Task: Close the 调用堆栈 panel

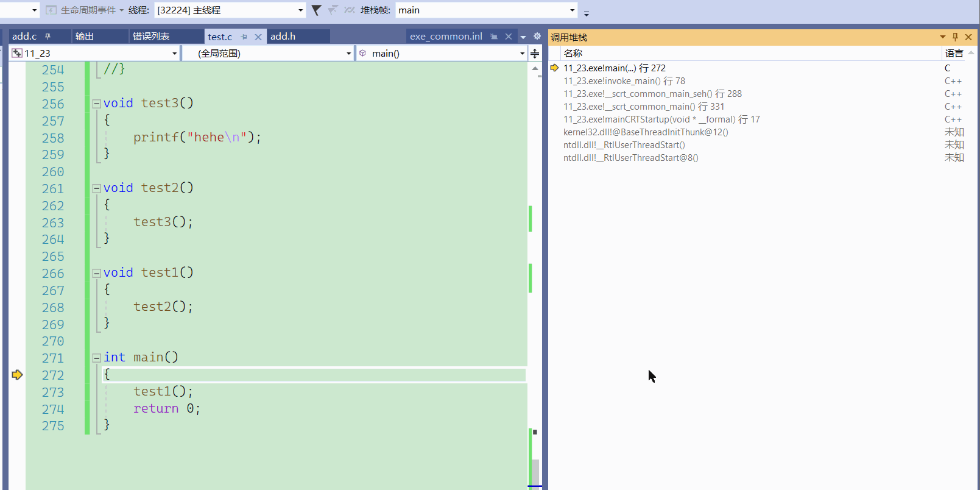Action: pos(968,37)
